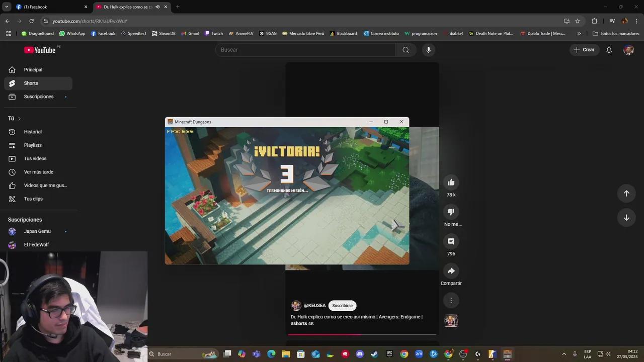Open the Chrome three-dot menu
Image resolution: width=644 pixels, height=362 pixels.
tap(637, 21)
